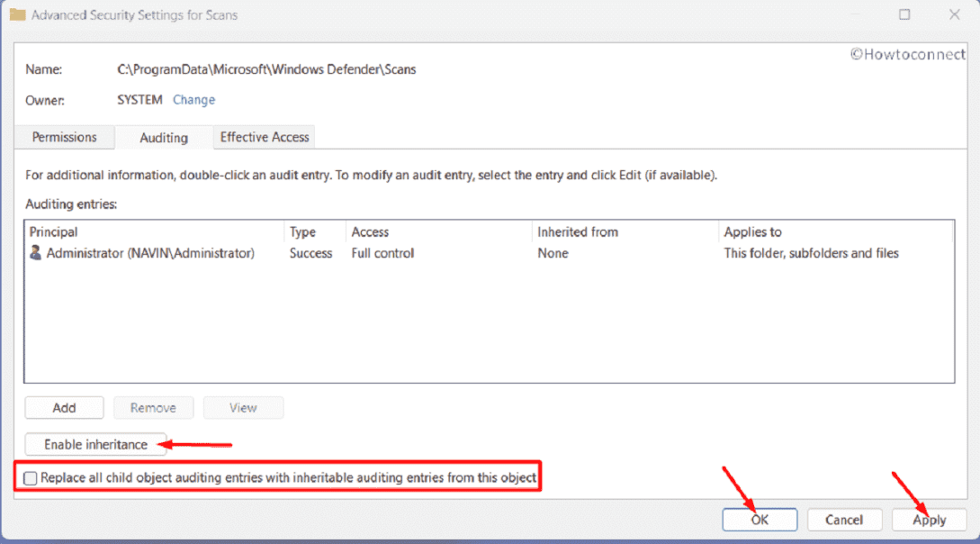Click the Apply button
Viewport: 980px width, 544px height.
coord(930,520)
